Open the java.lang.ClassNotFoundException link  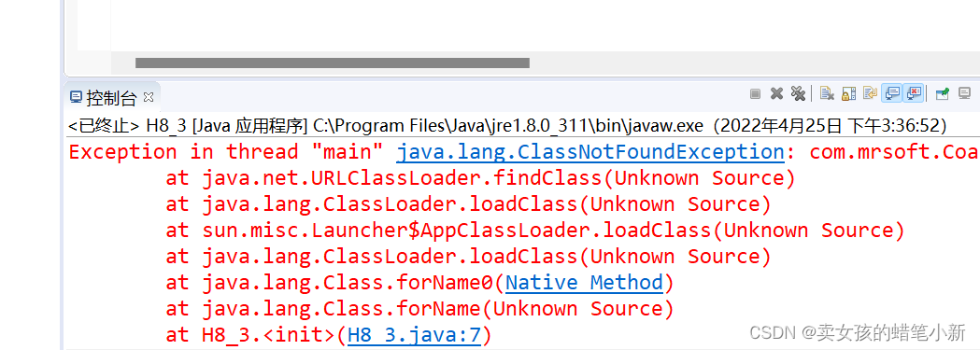click(x=590, y=151)
